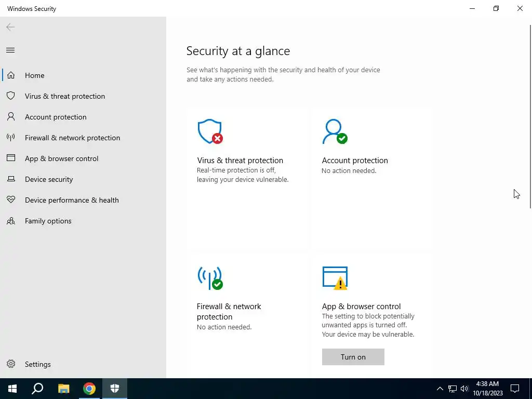This screenshot has width=532, height=399.
Task: Click the Account protection tile title
Action: click(x=354, y=160)
